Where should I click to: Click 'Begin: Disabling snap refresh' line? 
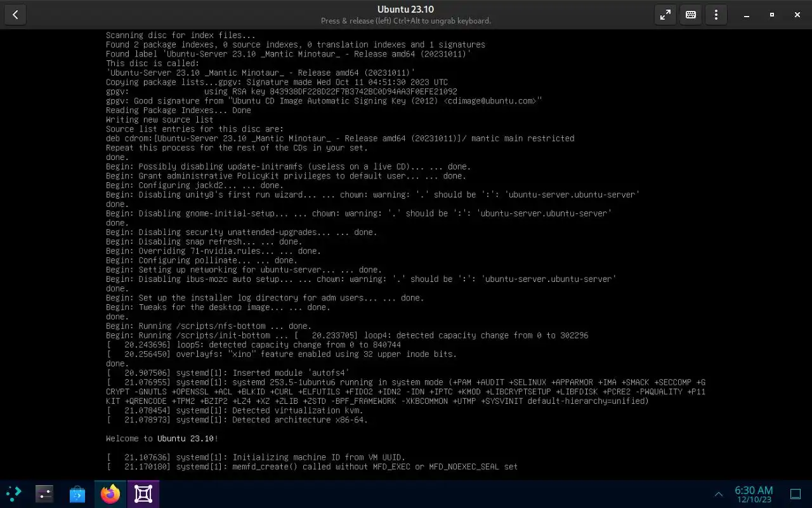(204, 241)
